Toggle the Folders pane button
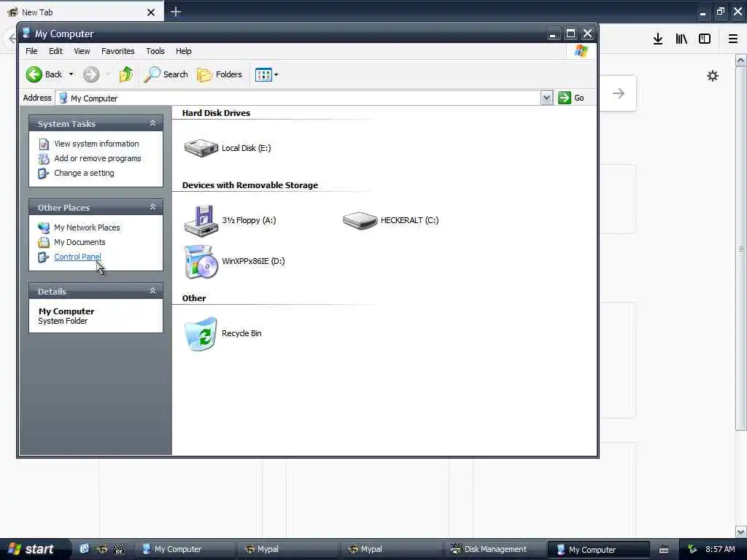 click(220, 74)
